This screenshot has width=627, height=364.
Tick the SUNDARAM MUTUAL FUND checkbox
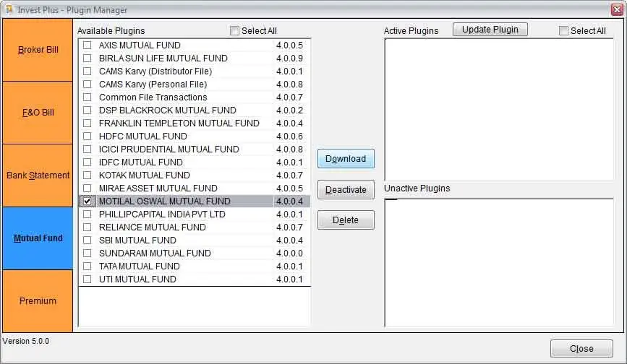point(88,253)
